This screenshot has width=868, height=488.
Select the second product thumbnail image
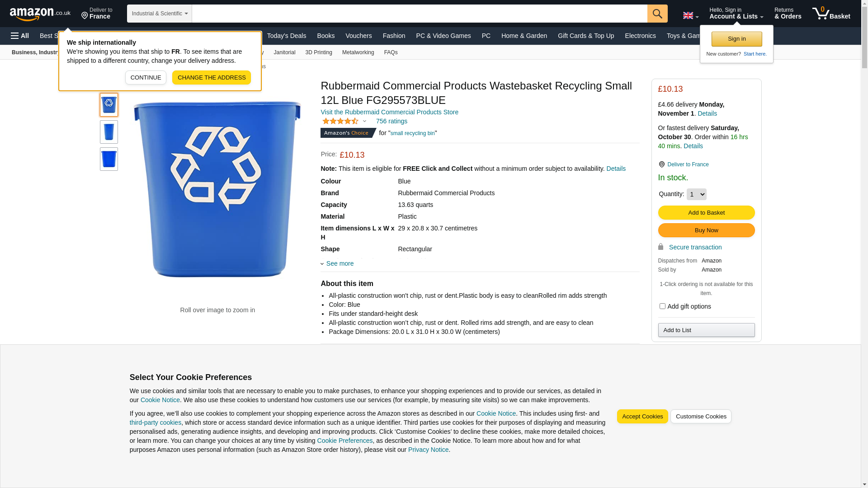[x=109, y=132]
